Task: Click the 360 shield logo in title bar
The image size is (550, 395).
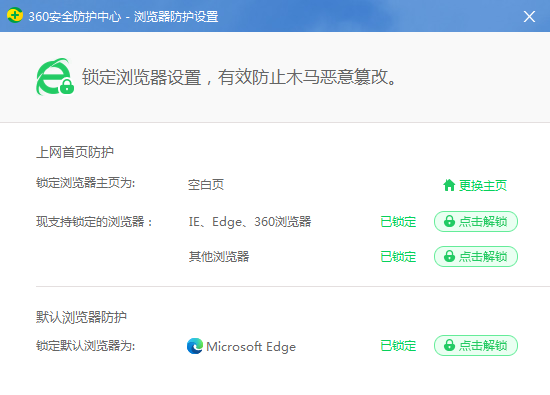Action: point(15,16)
